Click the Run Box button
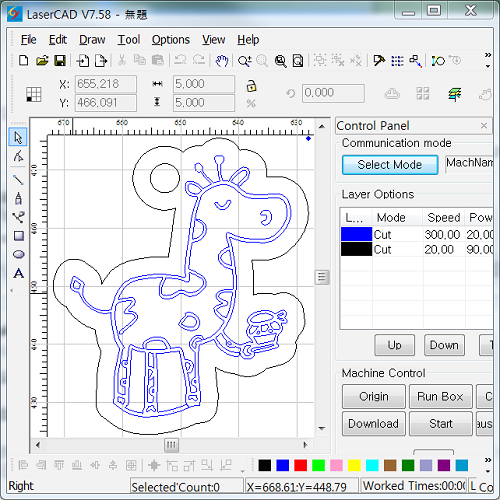The width and height of the screenshot is (500, 500). [x=440, y=396]
